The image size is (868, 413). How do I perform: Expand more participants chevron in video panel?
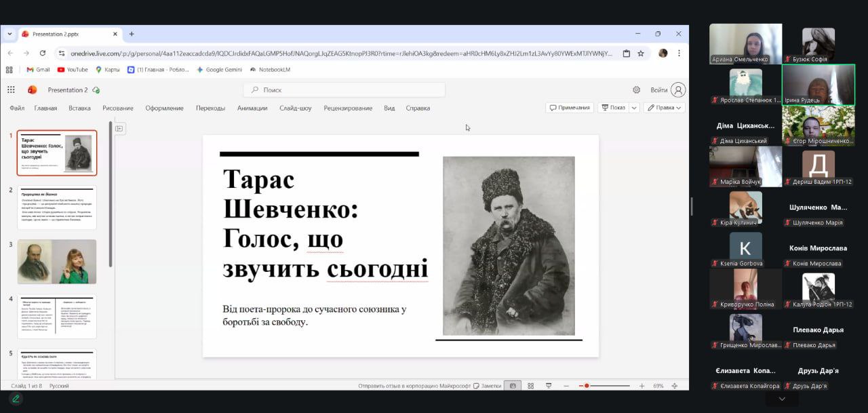tap(782, 399)
